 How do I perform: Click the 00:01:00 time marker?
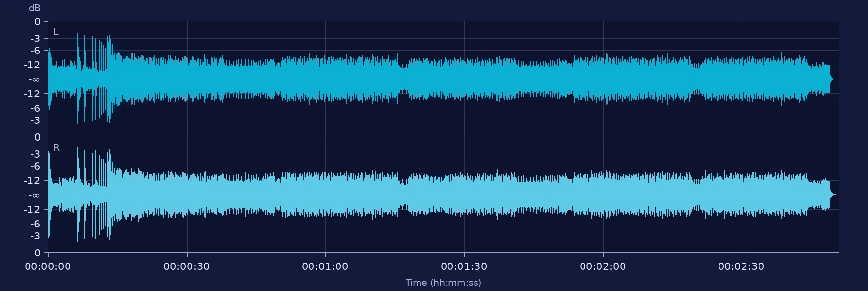click(325, 266)
